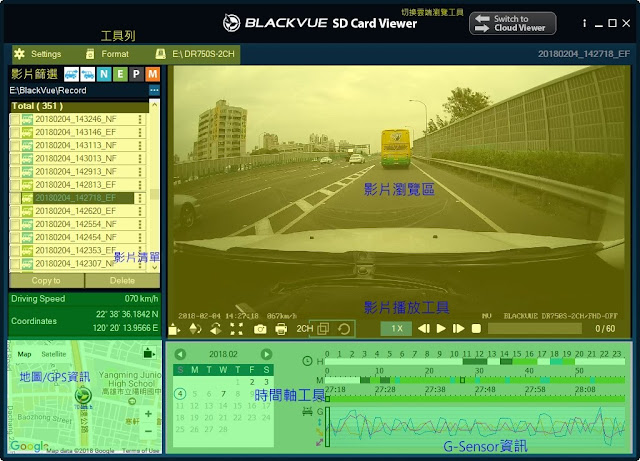Click the video list scrollbar up arrow

point(154,105)
